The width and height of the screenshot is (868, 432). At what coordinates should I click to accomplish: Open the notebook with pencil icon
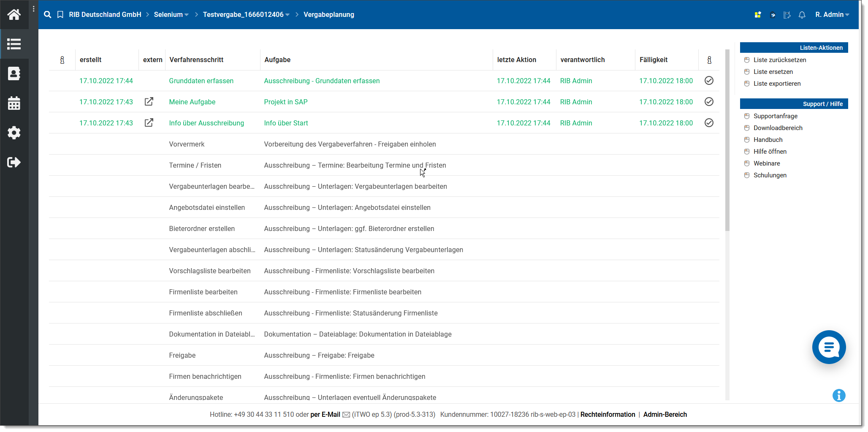pos(787,15)
